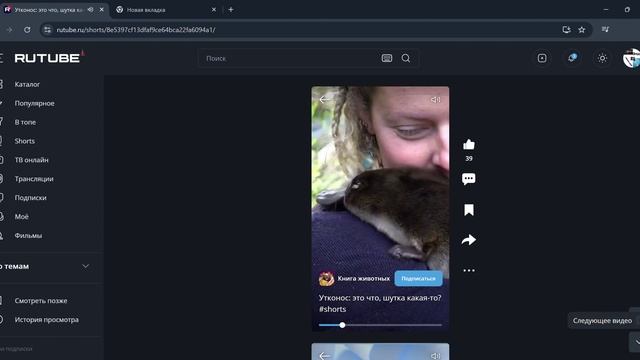Bookmark this page with star icon
Viewport: 640px width, 360px height.
click(582, 30)
